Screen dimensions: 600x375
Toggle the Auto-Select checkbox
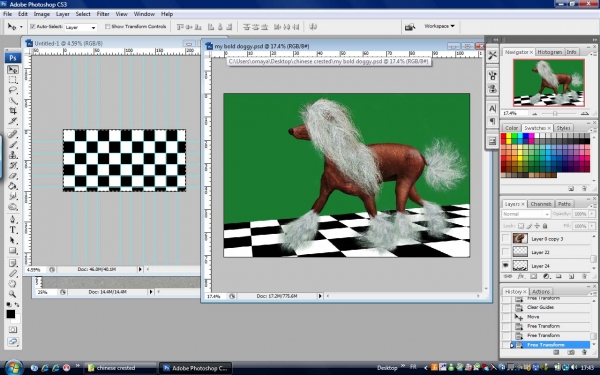pyautogui.click(x=33, y=26)
